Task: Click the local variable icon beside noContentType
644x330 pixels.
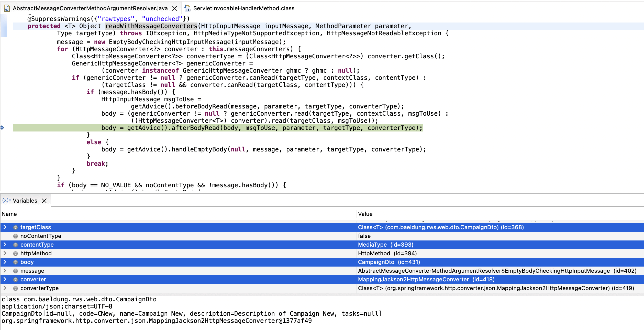Action: point(16,236)
